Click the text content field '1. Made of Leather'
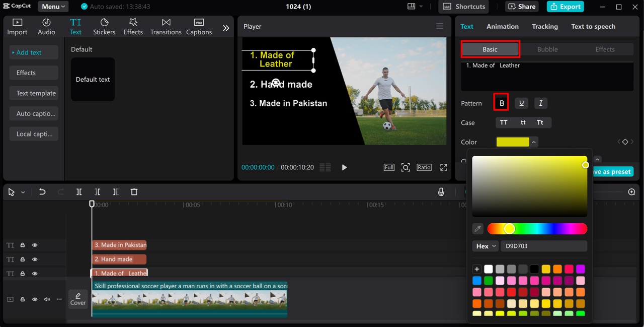Viewport: 644px width, 327px height. 547,76
